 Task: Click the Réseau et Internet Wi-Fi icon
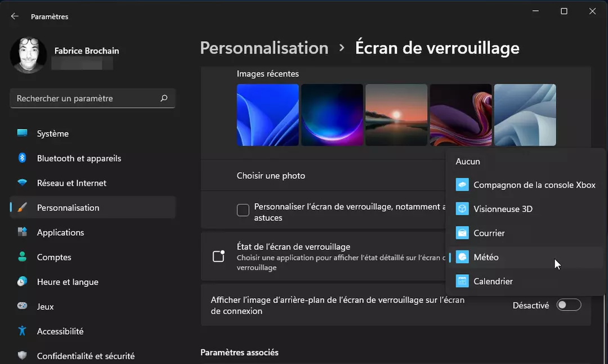click(x=23, y=183)
